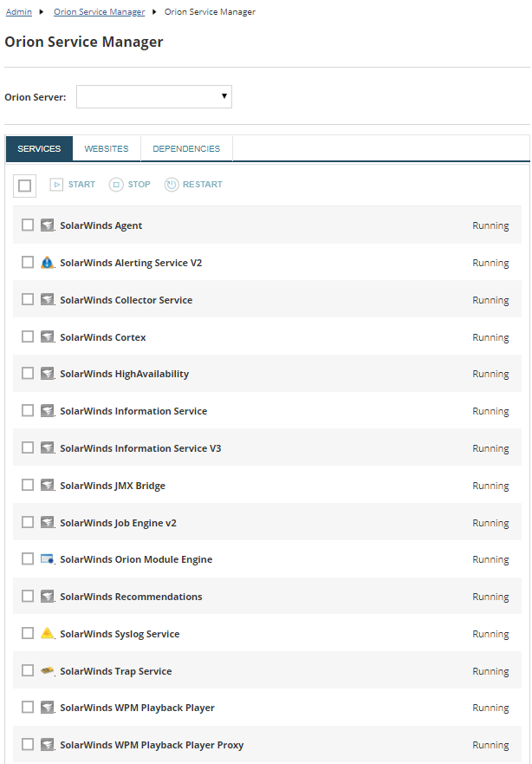Click the SolarWinds Agent service icon

[48, 225]
